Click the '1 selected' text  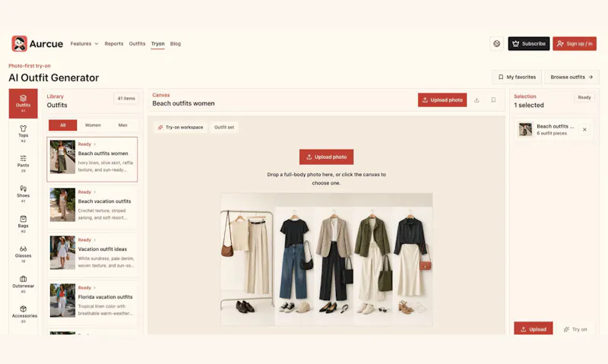(529, 105)
